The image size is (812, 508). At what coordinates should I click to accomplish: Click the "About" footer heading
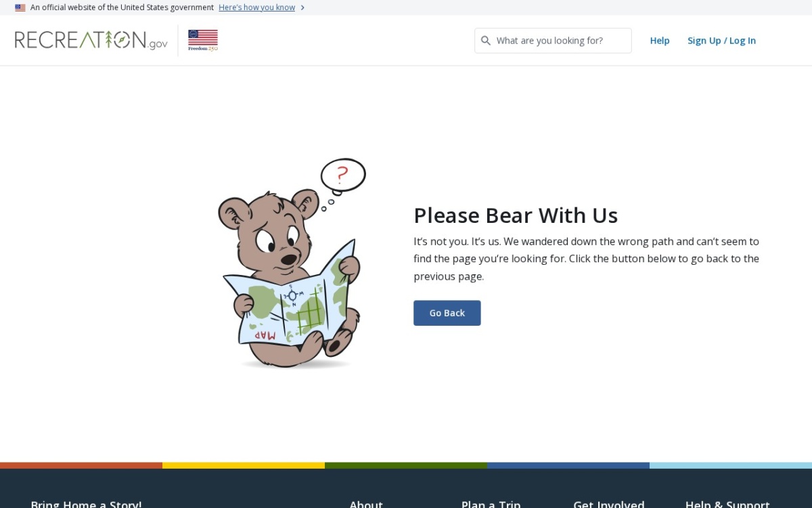[x=366, y=504]
